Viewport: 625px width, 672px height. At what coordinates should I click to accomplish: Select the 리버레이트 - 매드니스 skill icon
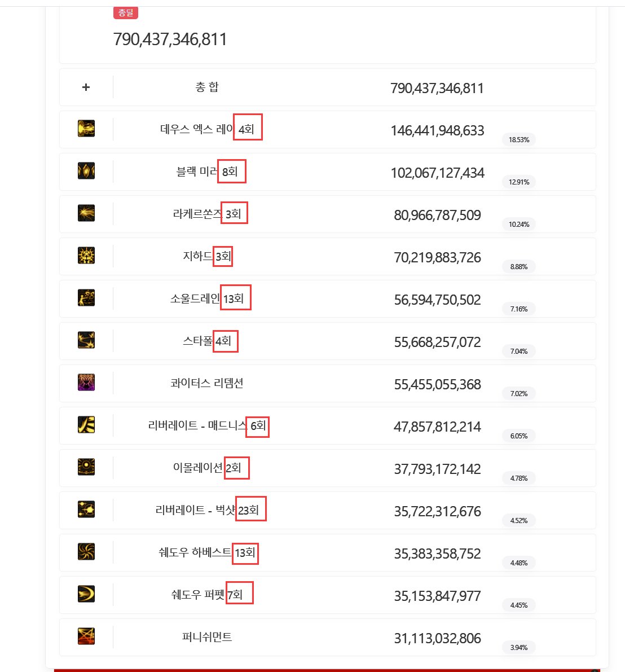[x=86, y=425]
